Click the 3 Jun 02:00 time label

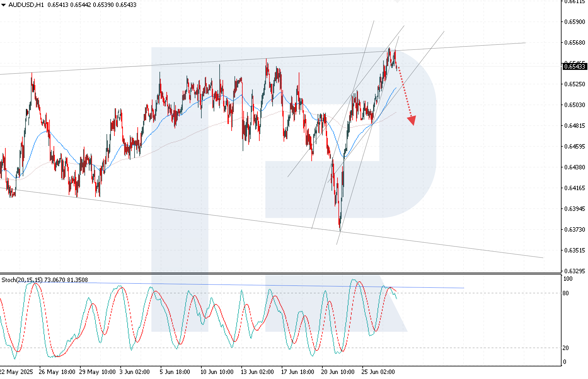tap(135, 372)
